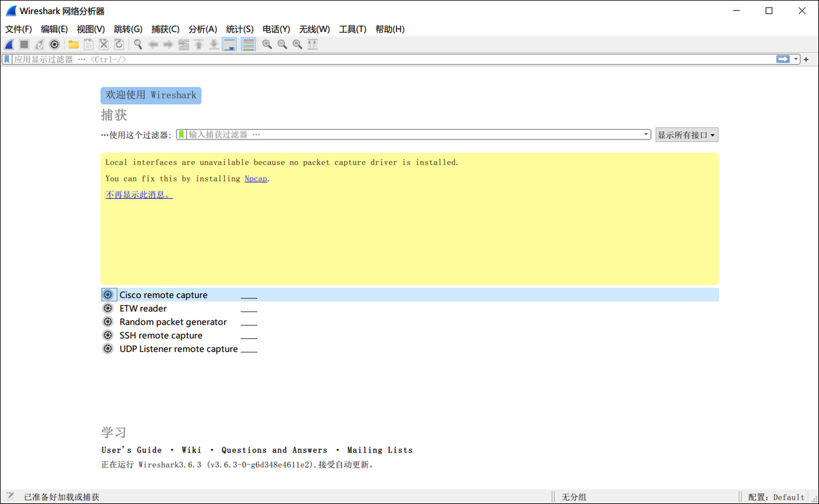Open 编辑(E) menu

pyautogui.click(x=54, y=29)
